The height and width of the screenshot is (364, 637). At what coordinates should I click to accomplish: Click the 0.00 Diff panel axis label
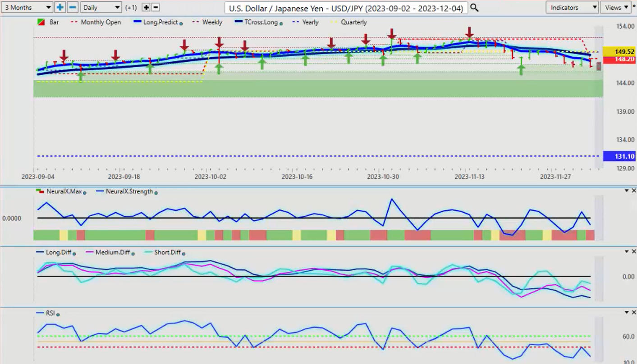tap(628, 277)
